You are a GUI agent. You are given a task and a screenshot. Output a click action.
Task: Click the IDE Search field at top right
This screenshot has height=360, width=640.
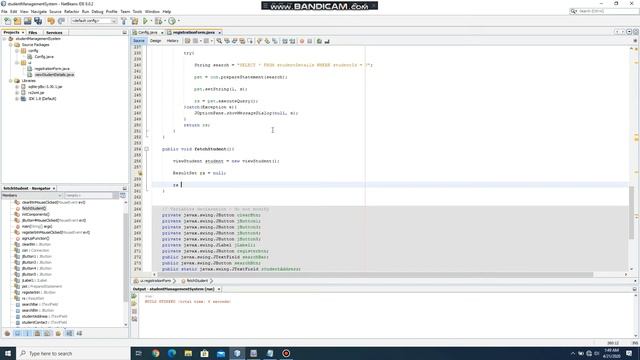[x=604, y=11]
